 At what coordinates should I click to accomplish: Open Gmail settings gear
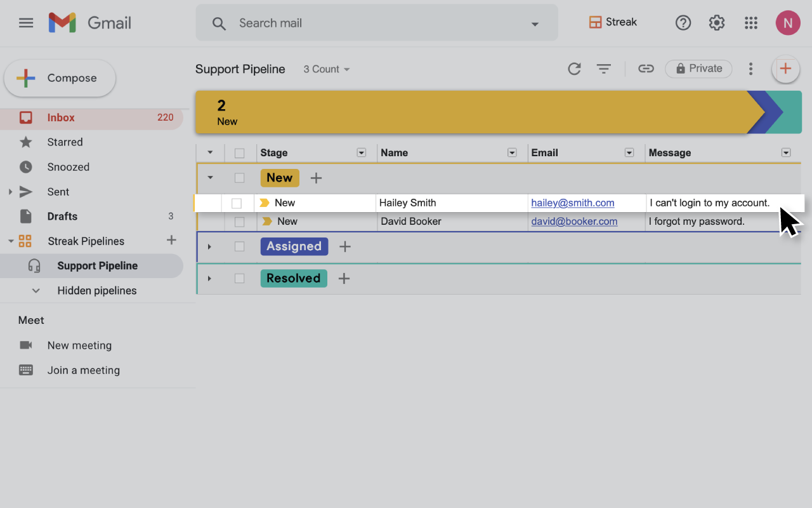point(717,23)
